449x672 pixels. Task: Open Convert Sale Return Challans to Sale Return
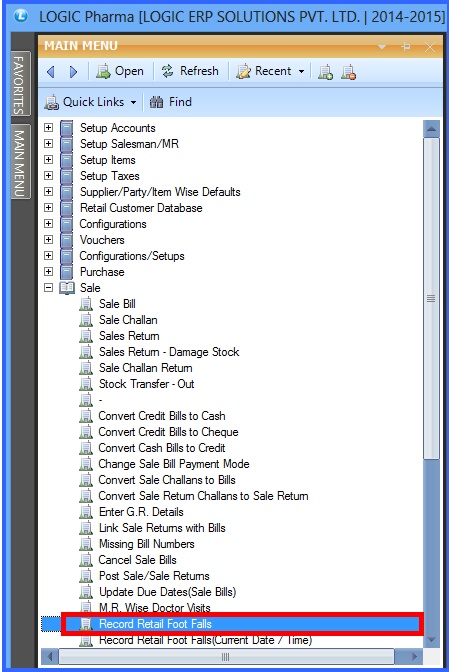(204, 496)
